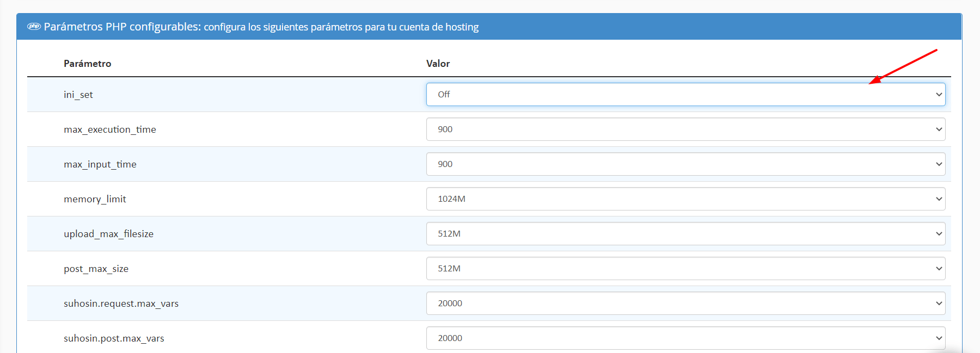
Task: Select the memory_limit parameter label
Action: click(95, 199)
